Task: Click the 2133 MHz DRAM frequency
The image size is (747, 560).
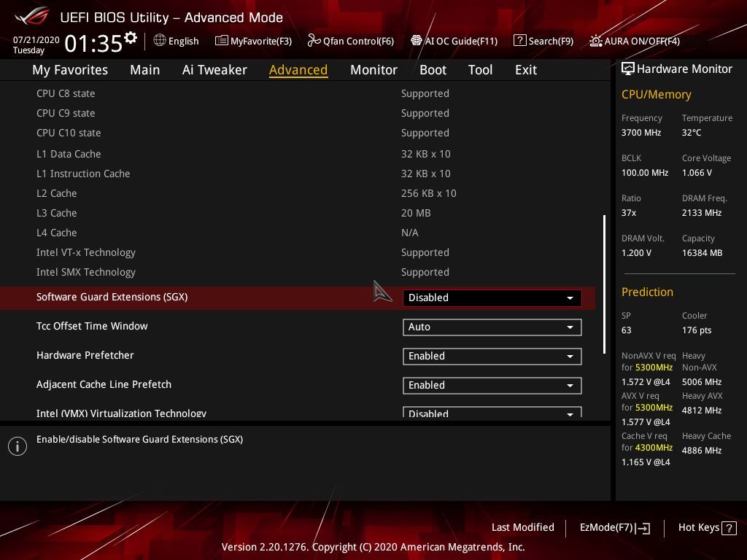Action: (701, 213)
